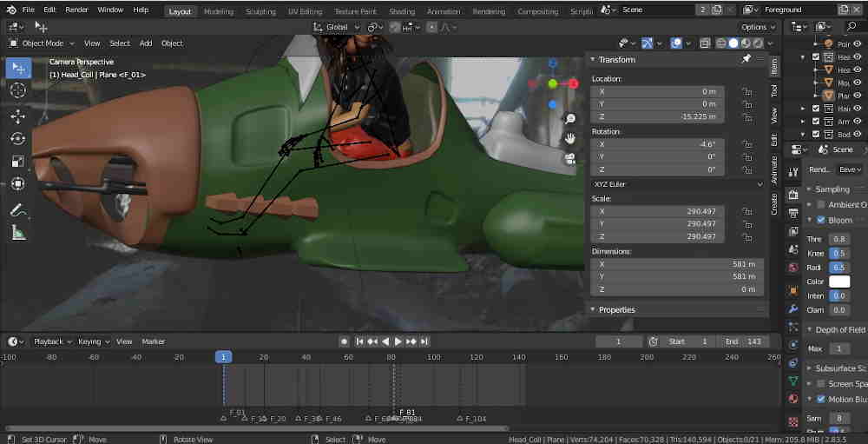Click the Marker menu in timeline
Screen dimensions: 868x444
click(154, 341)
